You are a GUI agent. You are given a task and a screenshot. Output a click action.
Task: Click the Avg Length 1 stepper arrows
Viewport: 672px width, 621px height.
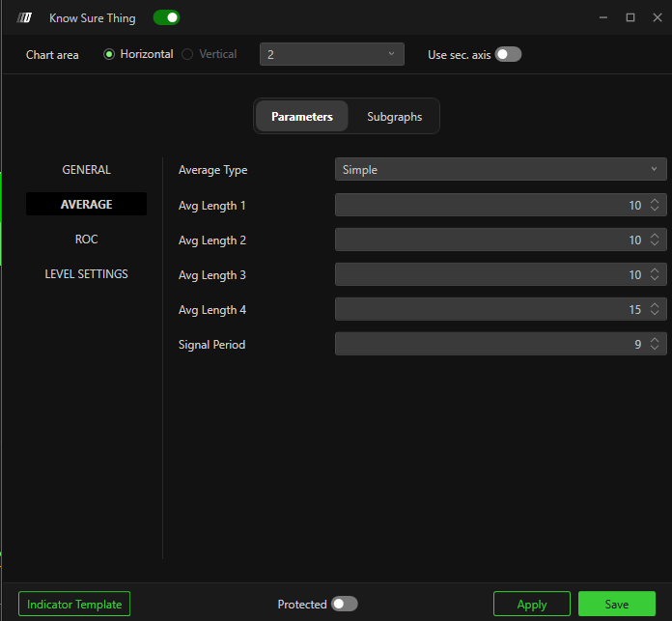click(655, 205)
